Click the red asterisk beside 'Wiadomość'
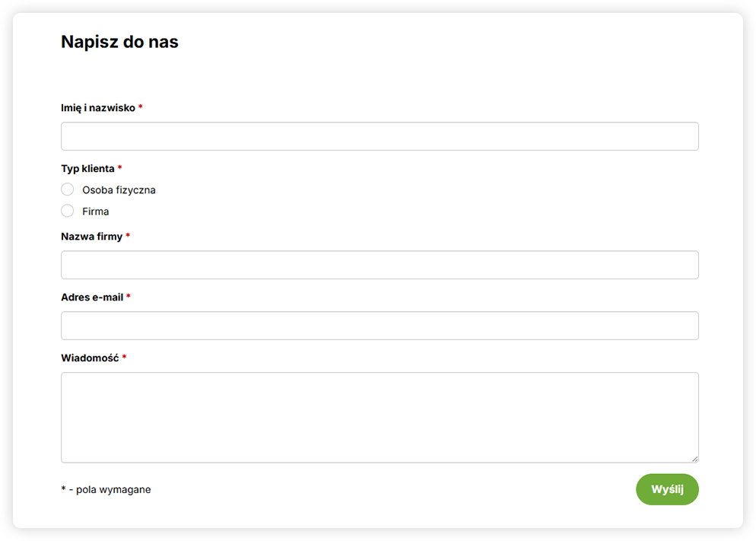The image size is (756, 541). click(x=124, y=357)
